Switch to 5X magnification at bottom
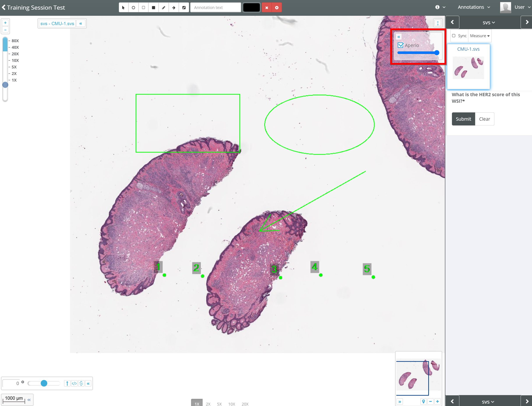 tap(219, 404)
